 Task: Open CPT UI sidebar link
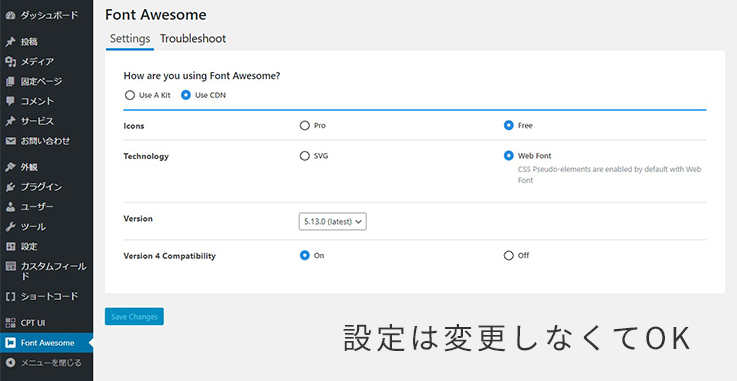point(33,323)
